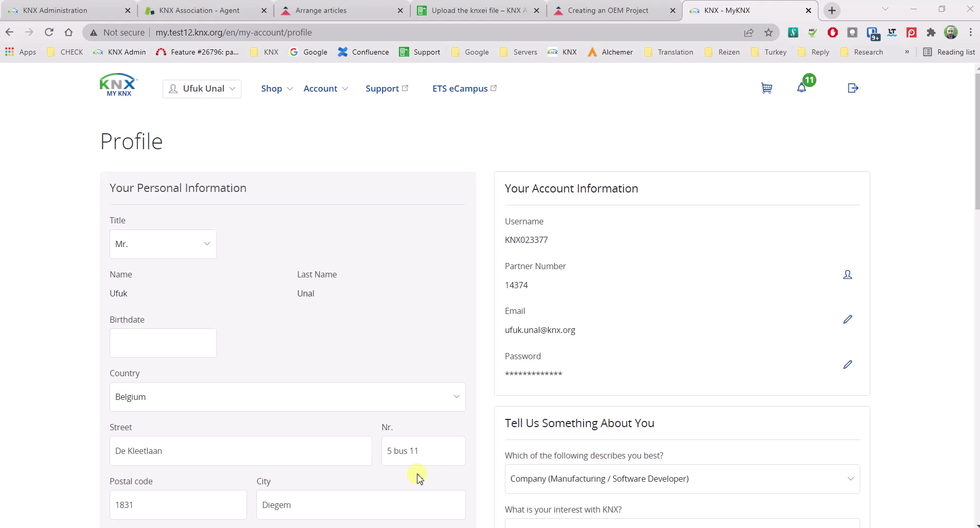The width and height of the screenshot is (980, 528).
Task: Switch to the Upload the knxei file tab
Action: [479, 10]
